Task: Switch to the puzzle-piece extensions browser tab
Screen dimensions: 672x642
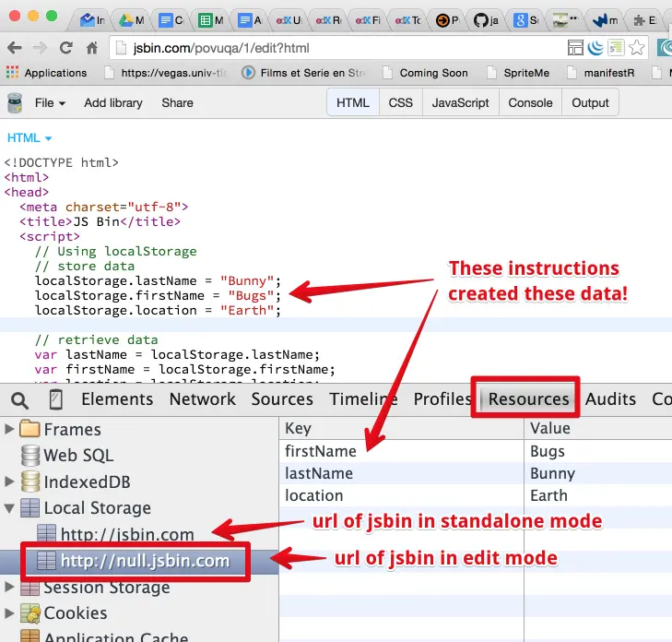Action: click(x=645, y=20)
